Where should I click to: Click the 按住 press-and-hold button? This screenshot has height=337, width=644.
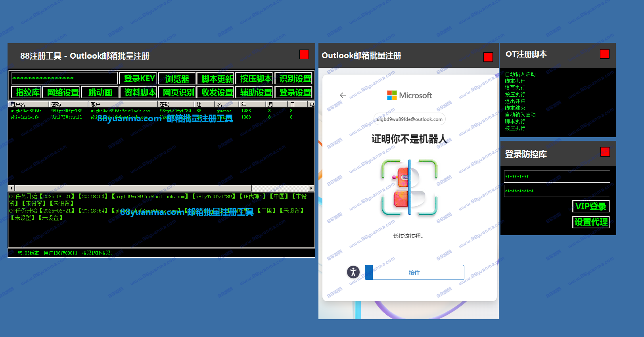click(x=414, y=272)
